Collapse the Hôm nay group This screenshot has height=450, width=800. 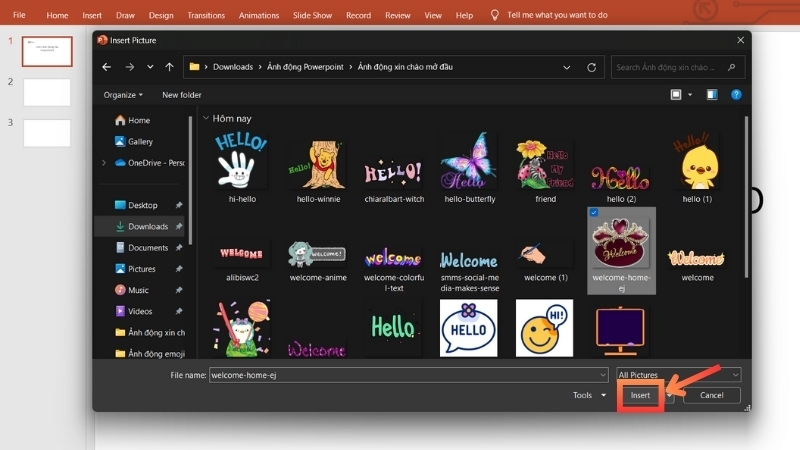tap(206, 118)
